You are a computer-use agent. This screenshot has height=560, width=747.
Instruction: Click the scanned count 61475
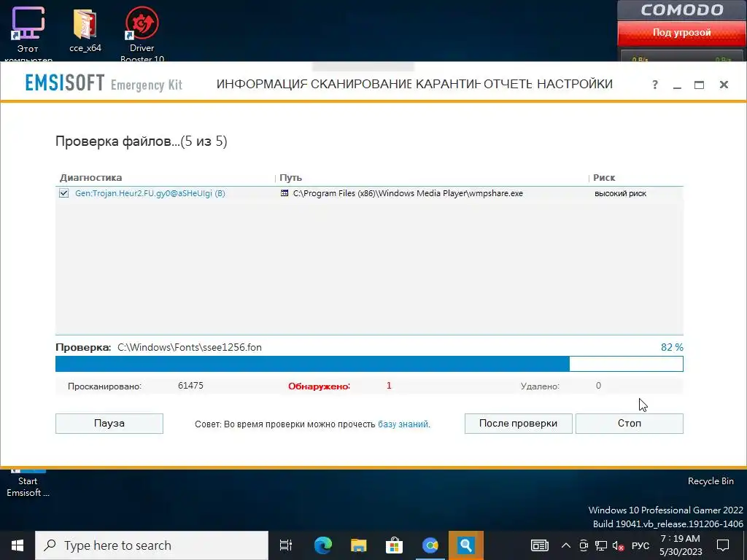coord(190,385)
